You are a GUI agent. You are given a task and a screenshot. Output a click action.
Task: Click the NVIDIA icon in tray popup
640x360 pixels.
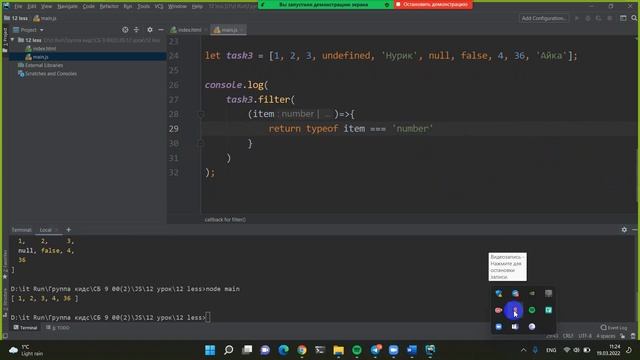(x=532, y=293)
